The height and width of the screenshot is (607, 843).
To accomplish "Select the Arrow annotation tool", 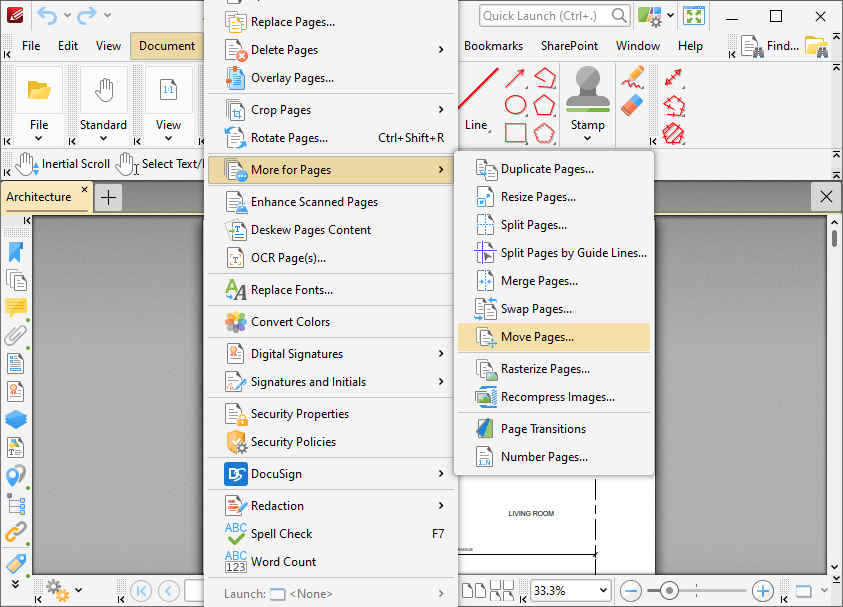I will pos(515,79).
